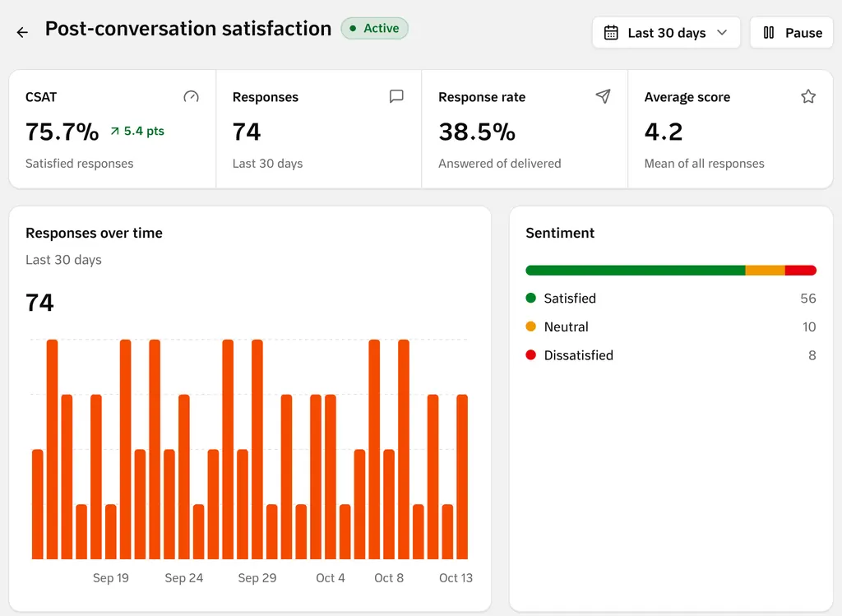Click the Neutral legend label
The image size is (842, 616).
[566, 327]
